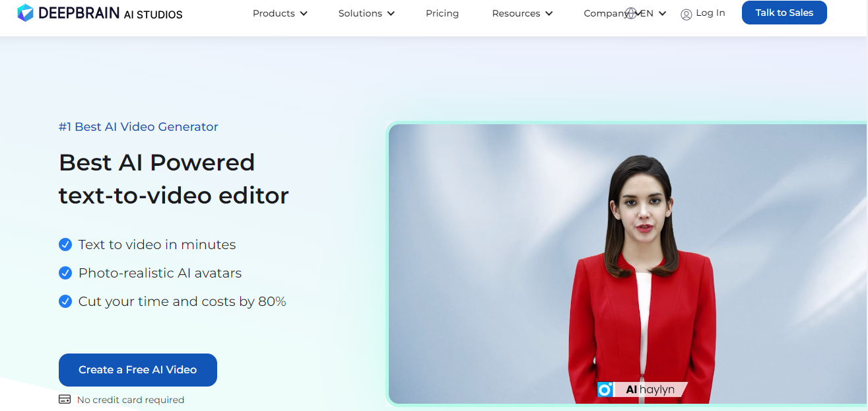The width and height of the screenshot is (868, 411).
Task: Go to the Pricing page
Action: 442,13
